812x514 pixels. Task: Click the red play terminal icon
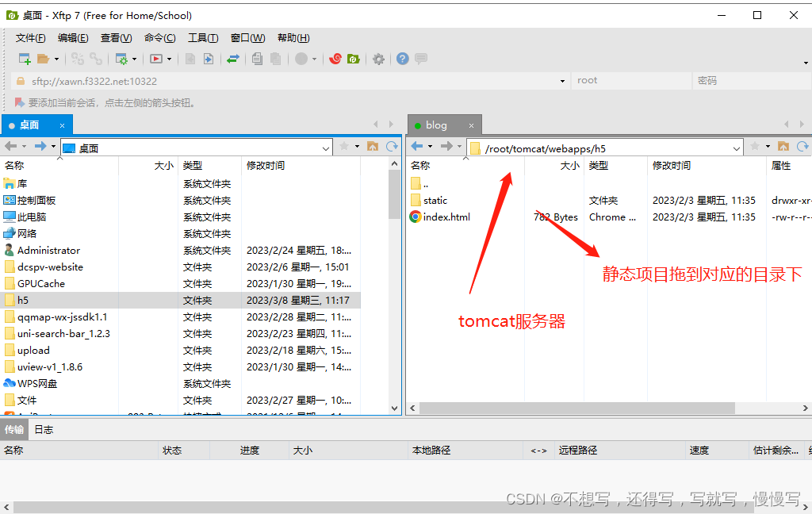coord(156,59)
